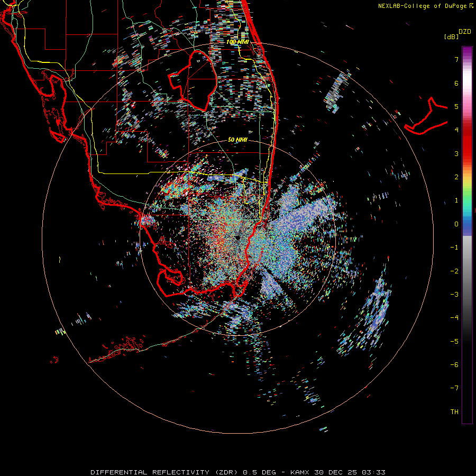
Task: Click the [dB] unit label
Action: (x=452, y=36)
